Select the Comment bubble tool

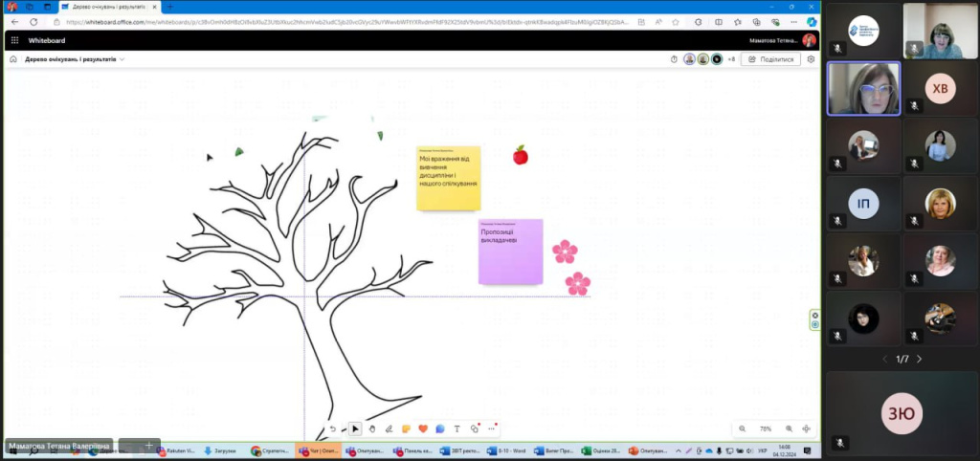click(440, 428)
